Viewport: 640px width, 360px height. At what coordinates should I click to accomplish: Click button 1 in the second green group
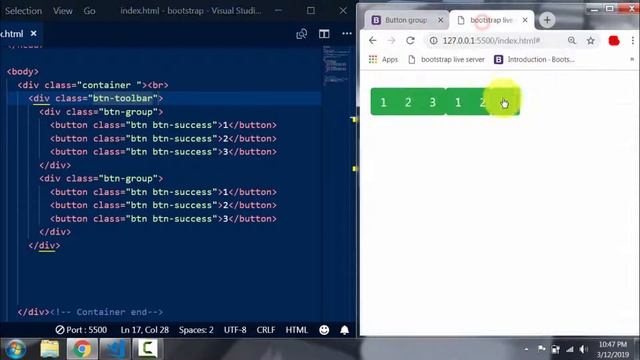(x=458, y=102)
